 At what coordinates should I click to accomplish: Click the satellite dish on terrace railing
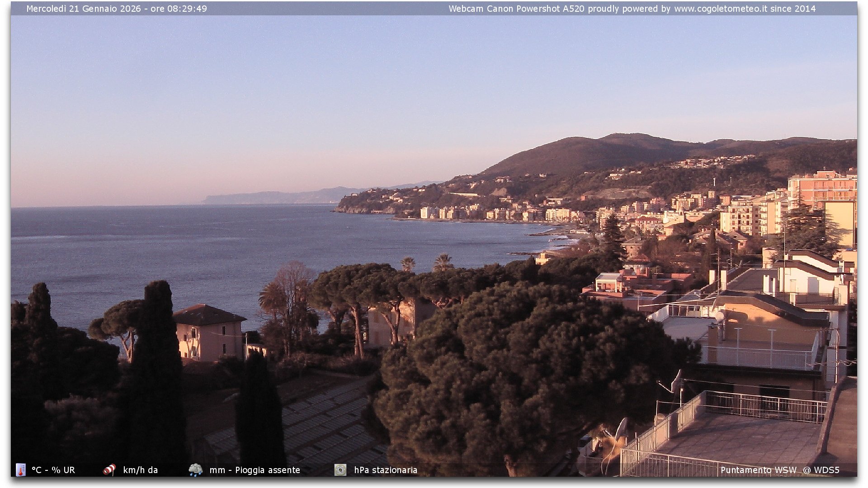[677, 382]
